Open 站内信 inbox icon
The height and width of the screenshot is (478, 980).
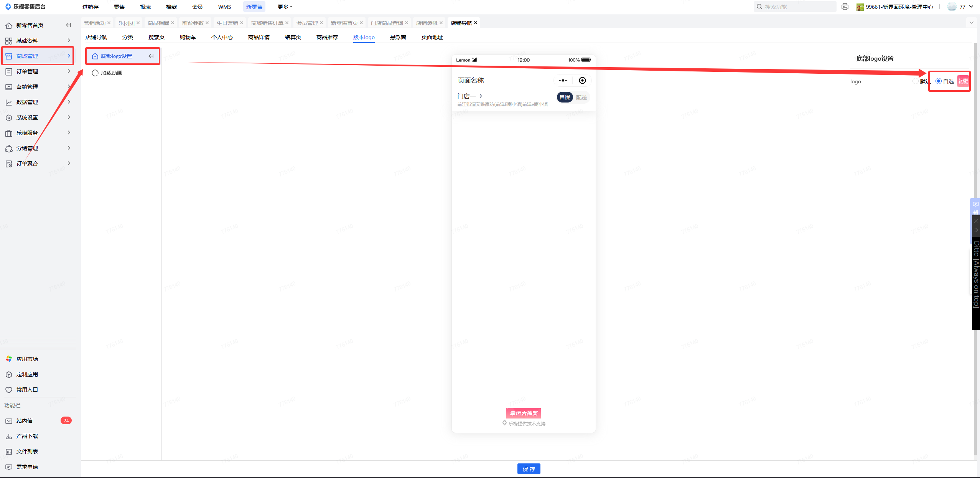coord(9,421)
